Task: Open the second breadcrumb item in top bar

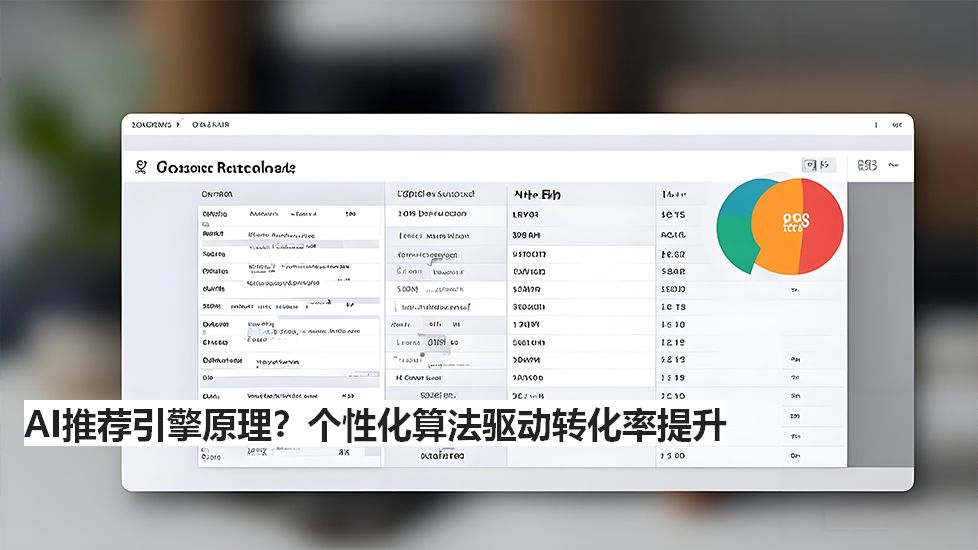Action: [x=210, y=125]
